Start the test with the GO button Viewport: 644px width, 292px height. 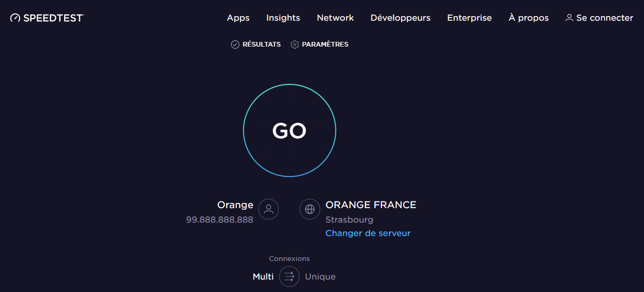290,130
